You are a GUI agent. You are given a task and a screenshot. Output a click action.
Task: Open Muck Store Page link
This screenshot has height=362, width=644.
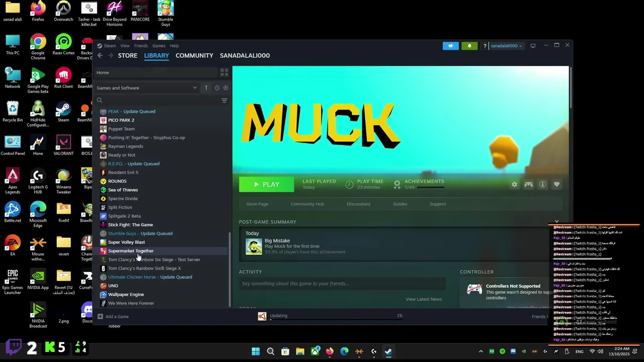(x=257, y=204)
